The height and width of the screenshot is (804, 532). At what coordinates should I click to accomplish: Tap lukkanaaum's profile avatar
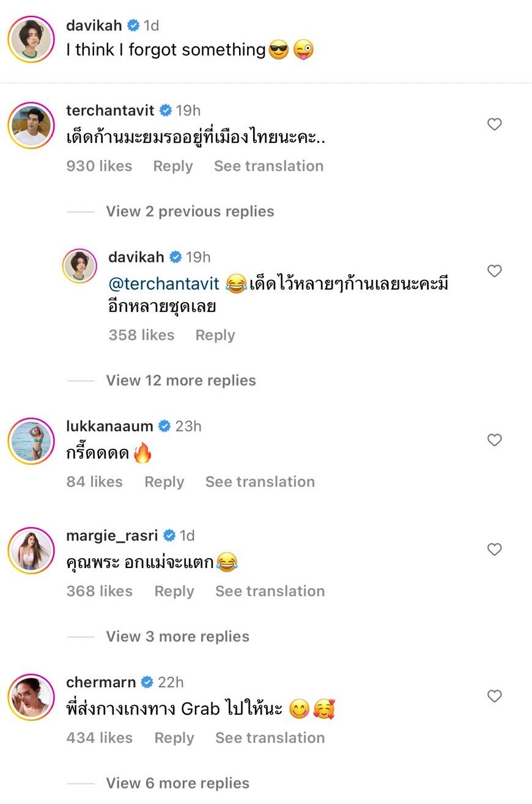(31, 441)
